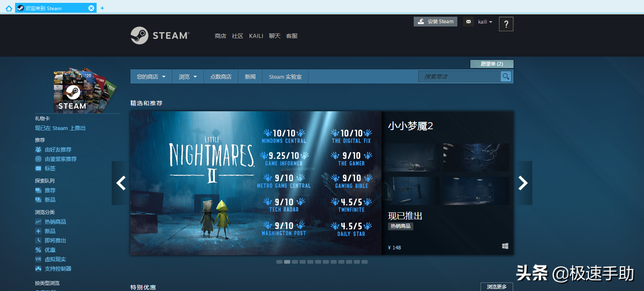The height and width of the screenshot is (291, 644).
Task: Select the last carousel pagination dot
Action: (364, 262)
